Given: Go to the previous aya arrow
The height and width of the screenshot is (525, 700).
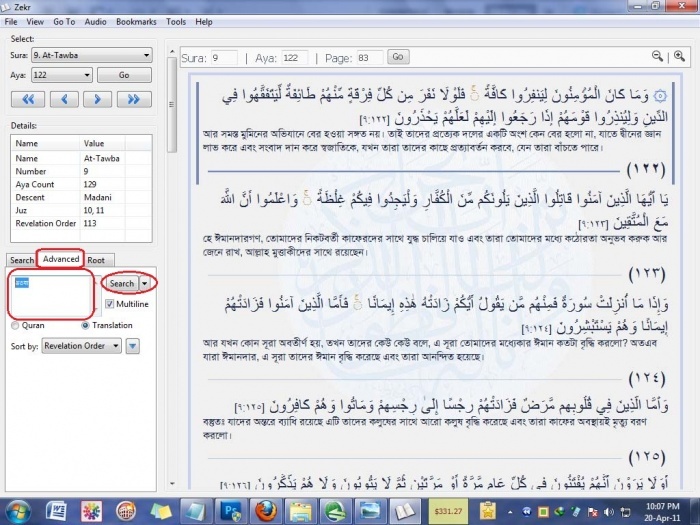Looking at the screenshot, I should (66, 99).
